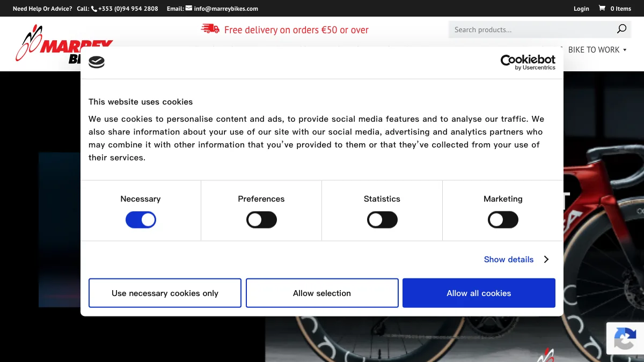Click the phone number +353 (0)94 954 2808
This screenshot has width=644, height=362.
[128, 9]
